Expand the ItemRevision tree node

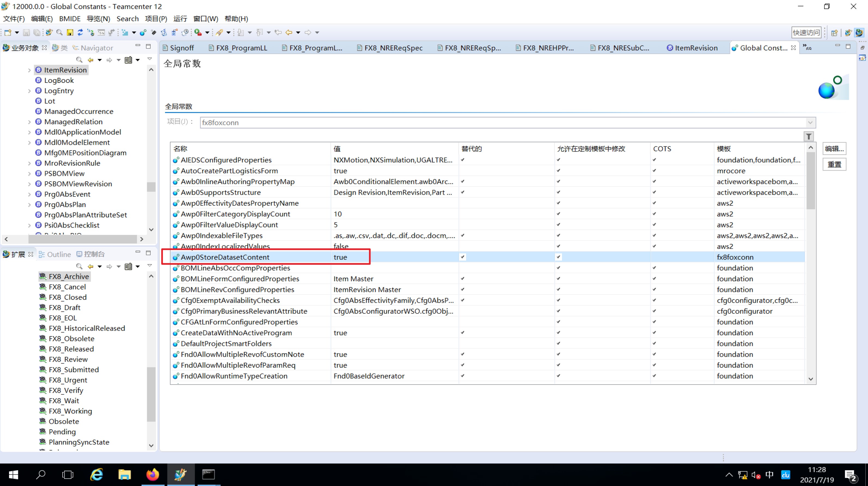(29, 70)
